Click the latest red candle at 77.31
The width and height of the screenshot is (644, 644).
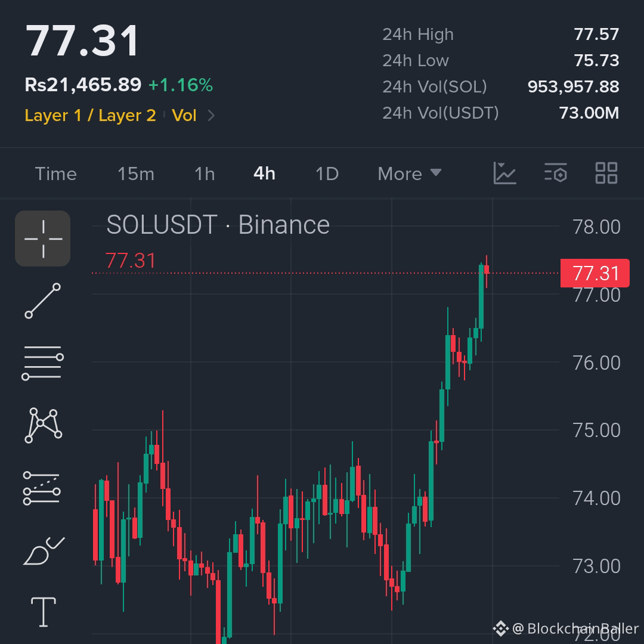[x=487, y=270]
